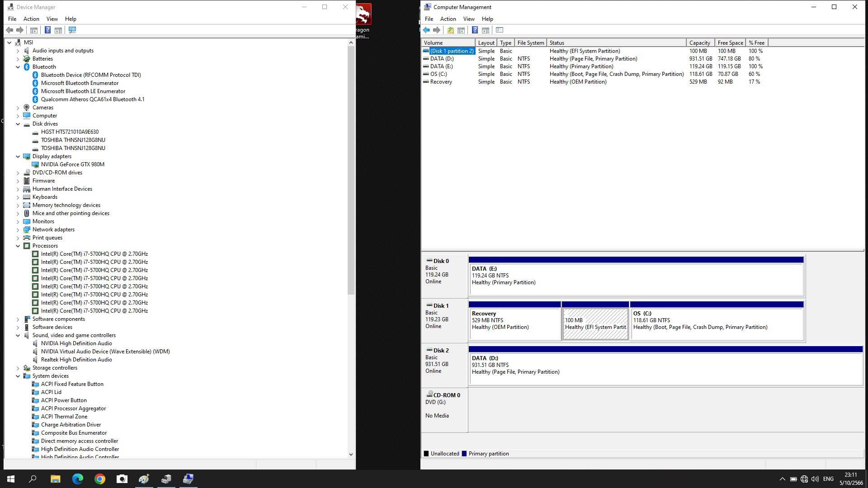Click last settings icon in Computer Management toolbar
The width and height of the screenshot is (868, 488).
pyautogui.click(x=500, y=30)
